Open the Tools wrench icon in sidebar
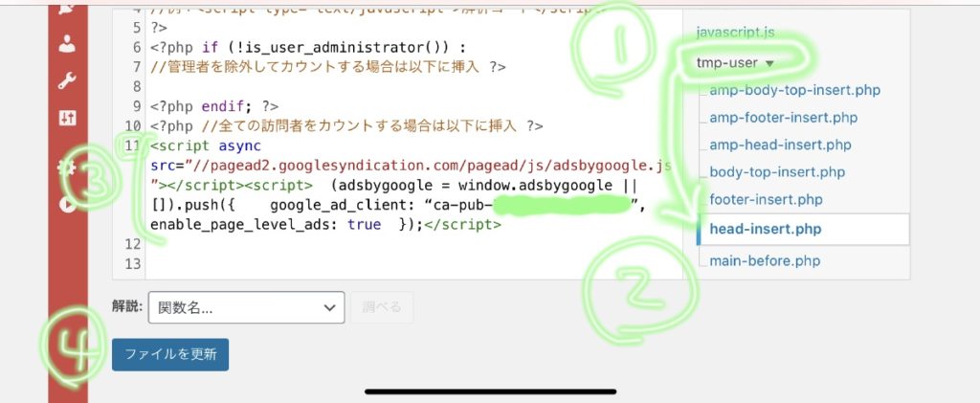Viewport: 980px width, 403px height. tap(68, 81)
